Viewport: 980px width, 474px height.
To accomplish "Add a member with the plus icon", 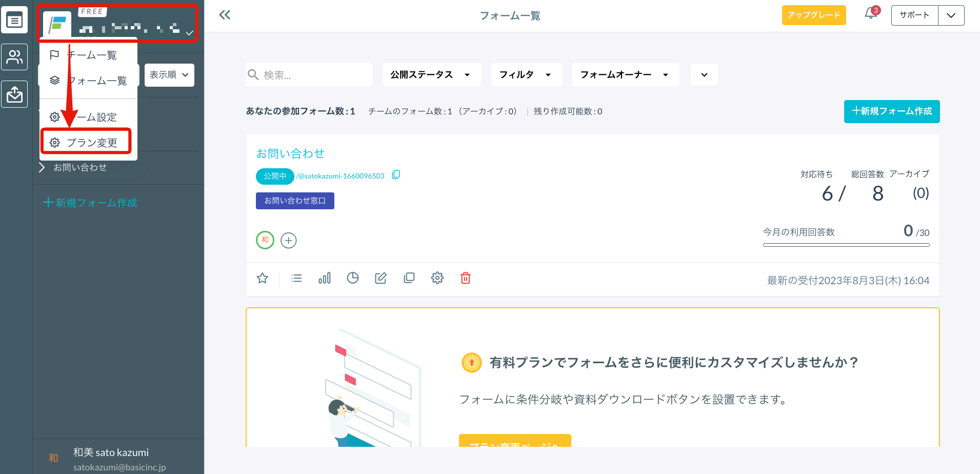I will tap(288, 240).
